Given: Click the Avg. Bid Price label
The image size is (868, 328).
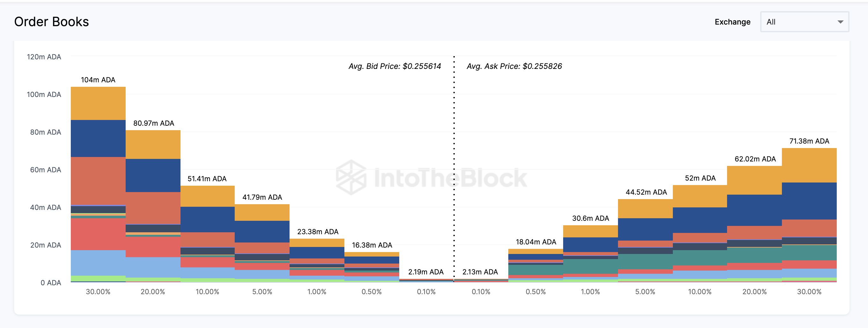Looking at the screenshot, I should 394,66.
